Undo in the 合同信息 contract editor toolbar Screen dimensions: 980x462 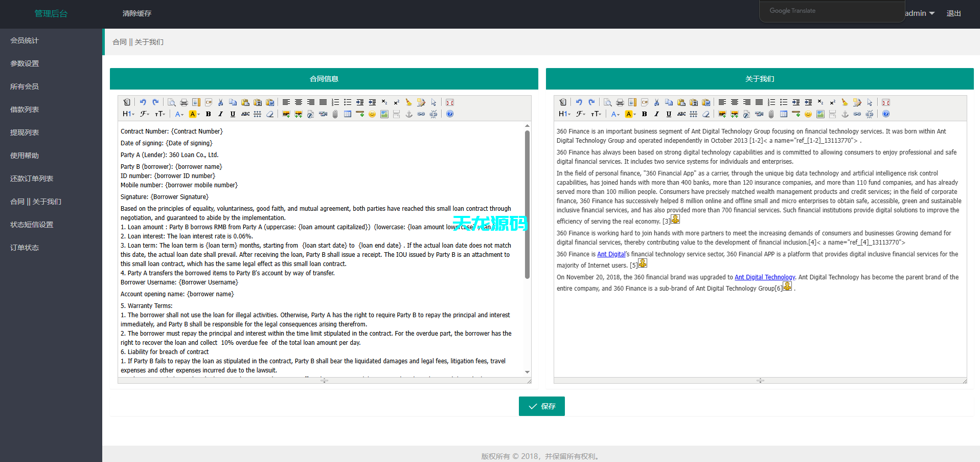click(x=143, y=102)
